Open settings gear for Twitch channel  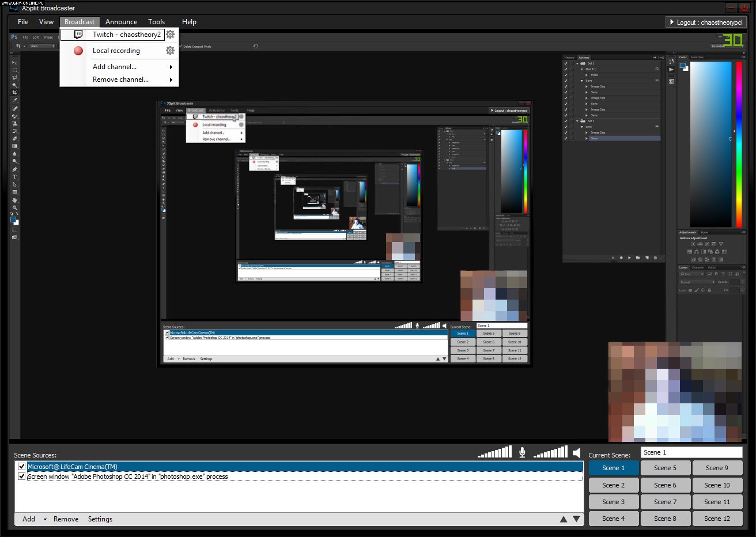point(170,35)
